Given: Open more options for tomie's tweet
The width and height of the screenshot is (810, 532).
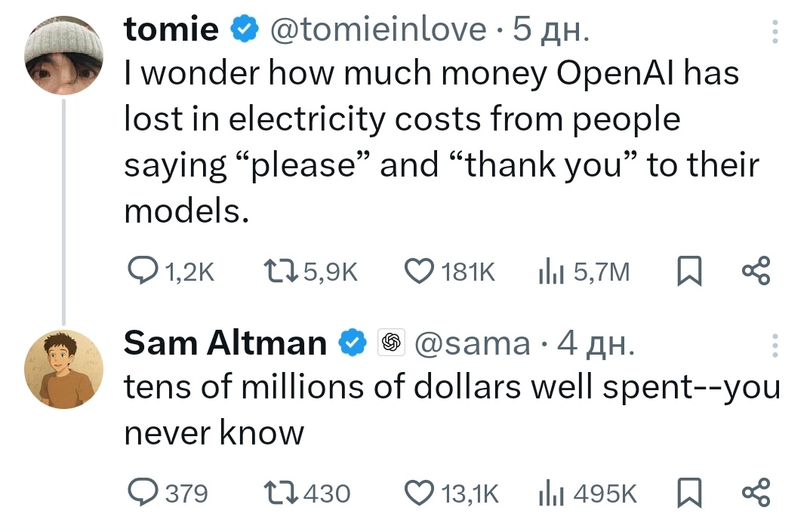Looking at the screenshot, I should [x=772, y=31].
